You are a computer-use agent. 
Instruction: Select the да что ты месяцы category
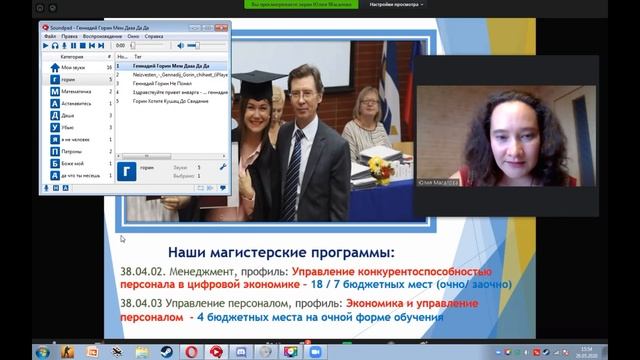click(x=78, y=176)
